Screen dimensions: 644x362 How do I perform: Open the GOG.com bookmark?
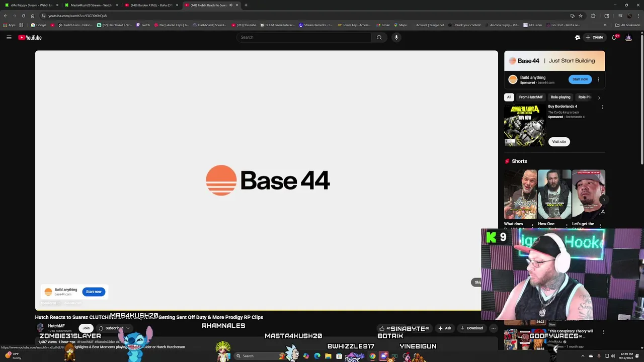click(533, 25)
